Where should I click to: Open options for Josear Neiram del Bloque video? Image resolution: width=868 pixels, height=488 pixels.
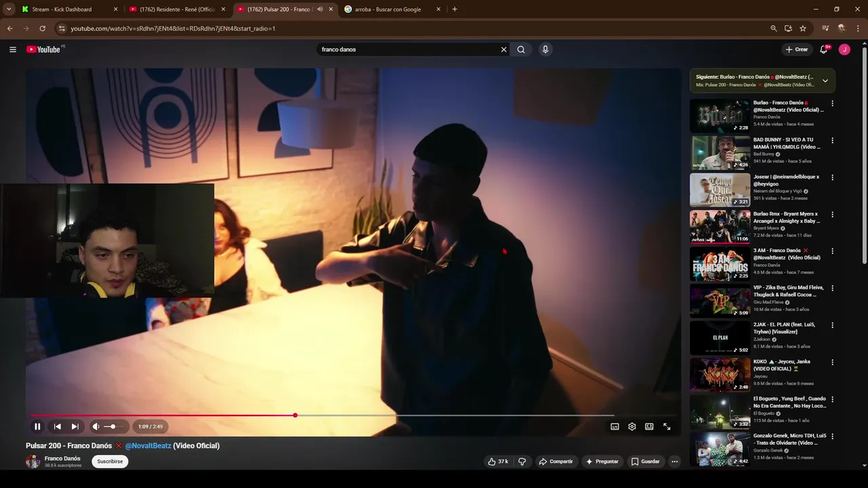(832, 178)
